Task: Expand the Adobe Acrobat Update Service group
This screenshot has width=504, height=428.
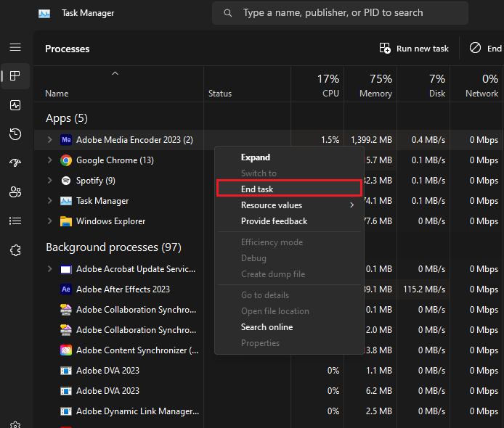Action: 49,269
